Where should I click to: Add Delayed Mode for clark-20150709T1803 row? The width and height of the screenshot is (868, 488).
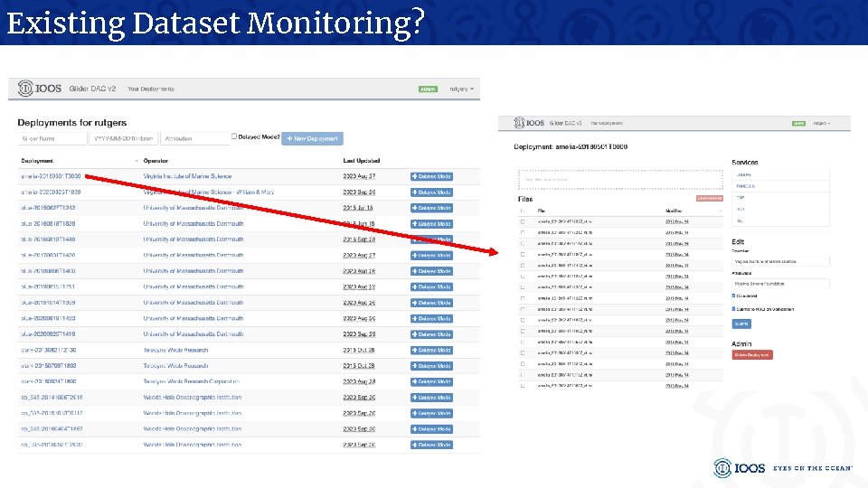[431, 366]
